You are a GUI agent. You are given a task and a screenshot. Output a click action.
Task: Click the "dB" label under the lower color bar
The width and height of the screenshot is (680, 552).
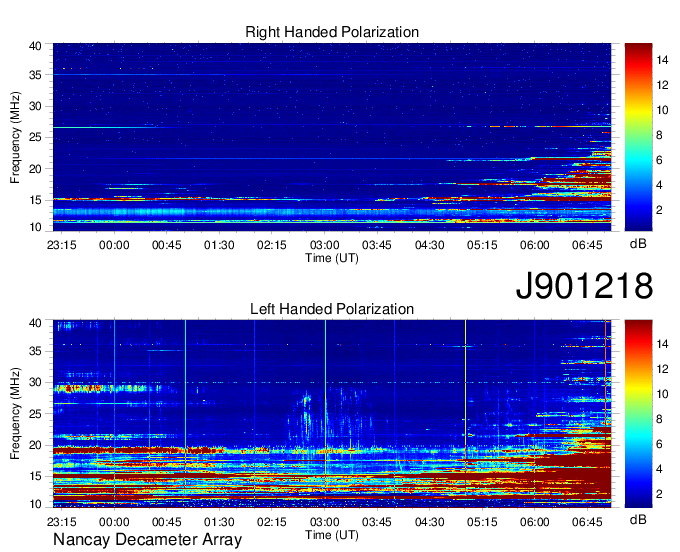pyautogui.click(x=638, y=519)
